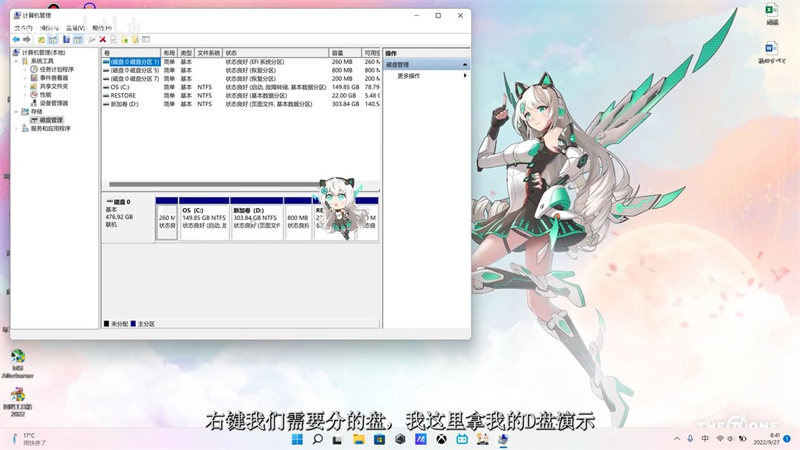Click the yellow folder with green arrow icon
Image resolution: width=800 pixels, height=450 pixels.
coord(124,39)
